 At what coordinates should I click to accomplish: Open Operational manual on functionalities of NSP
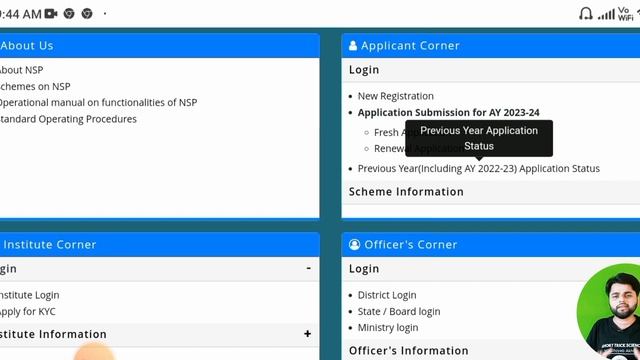[x=98, y=102]
